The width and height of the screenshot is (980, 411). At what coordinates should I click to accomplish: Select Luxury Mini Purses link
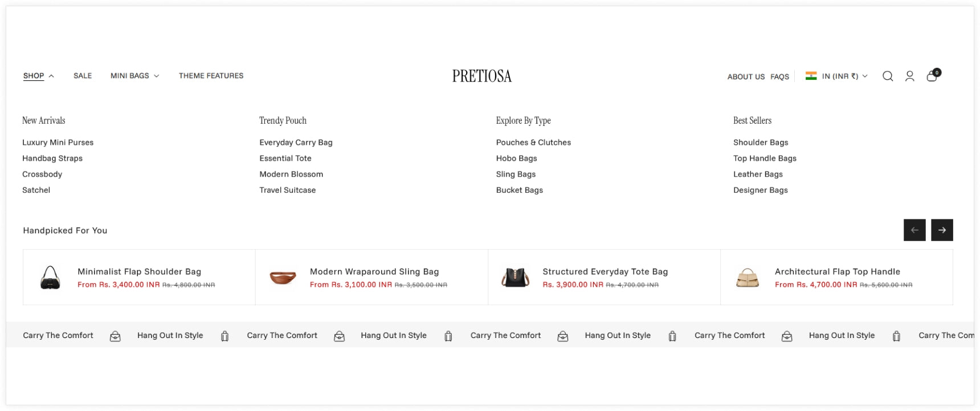(x=58, y=143)
